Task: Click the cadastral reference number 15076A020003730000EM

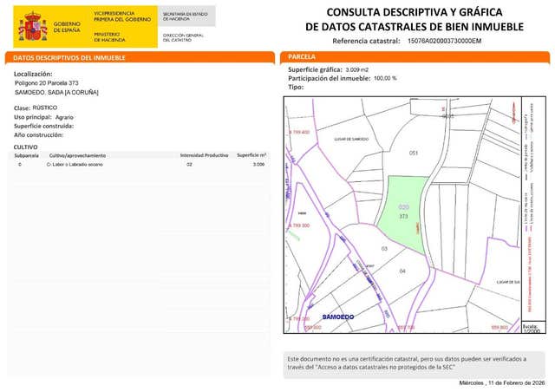Action: click(444, 41)
